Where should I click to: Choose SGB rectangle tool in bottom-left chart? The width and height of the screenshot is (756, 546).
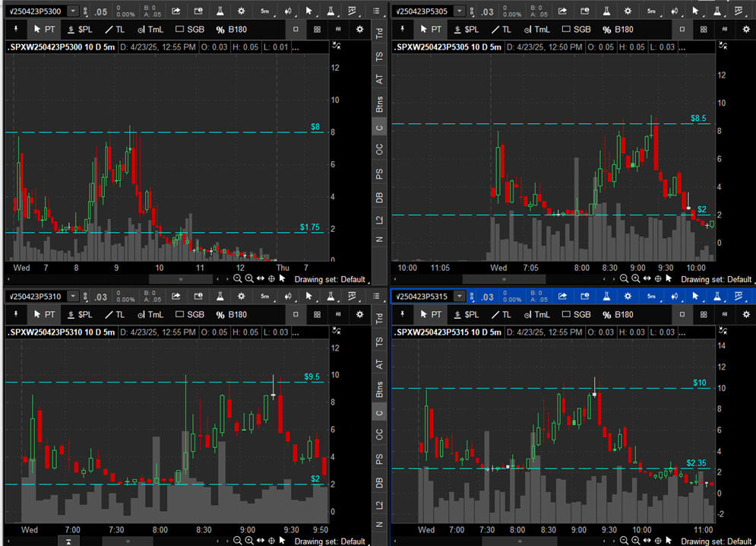(x=190, y=314)
